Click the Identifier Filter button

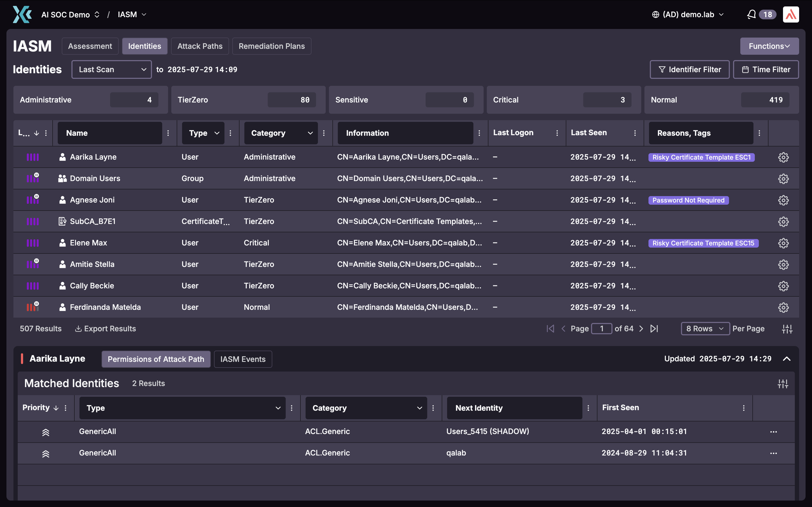click(689, 69)
